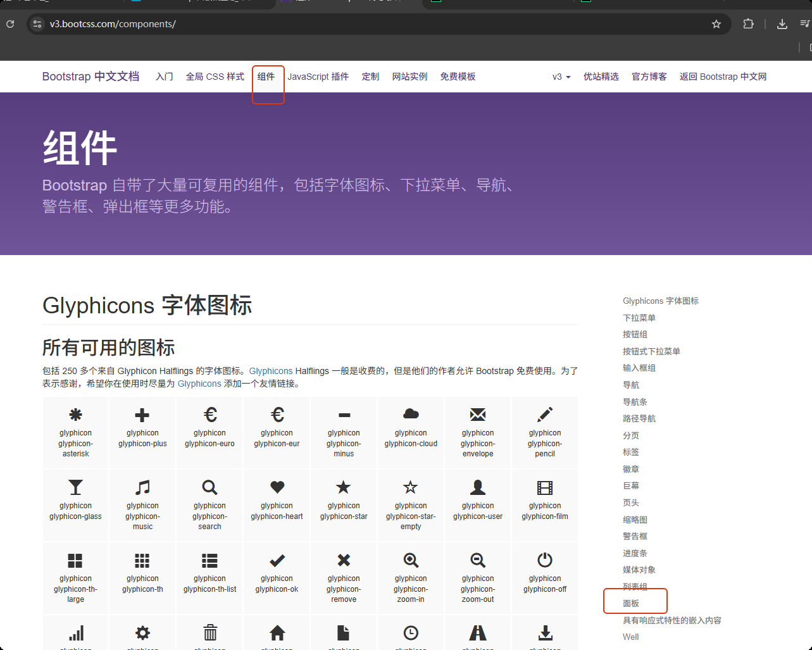Click the glyphicon-remove X icon
Image resolution: width=812 pixels, height=650 pixels.
point(344,560)
